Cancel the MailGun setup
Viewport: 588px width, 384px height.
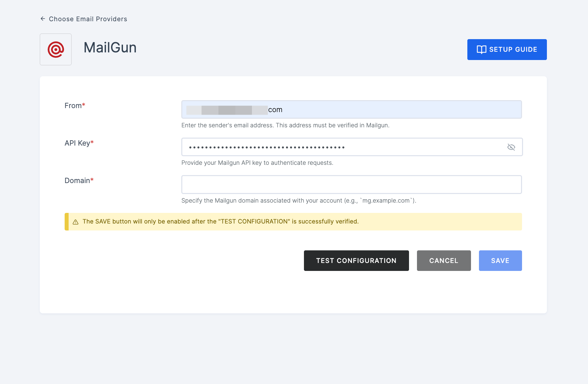click(x=443, y=261)
